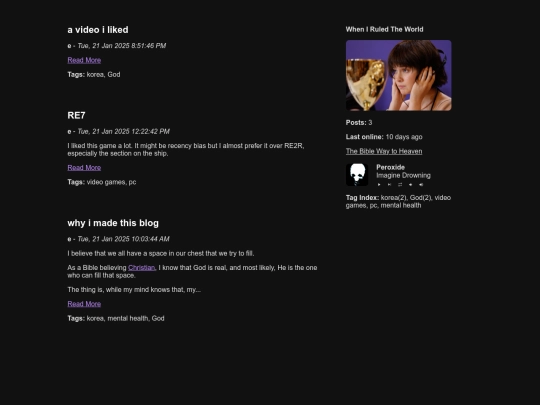The image size is (540, 405).
Task: Select God(2) in the Tag Index
Action: click(x=420, y=198)
